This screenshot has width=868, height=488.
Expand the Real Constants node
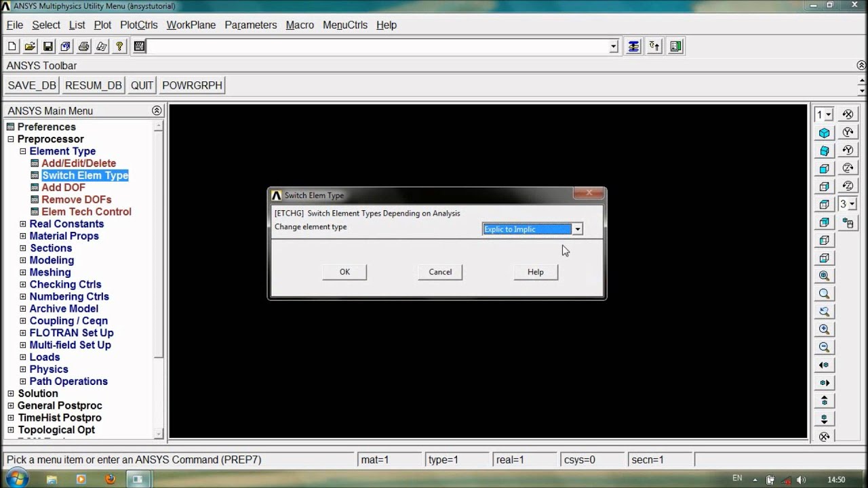click(x=22, y=224)
